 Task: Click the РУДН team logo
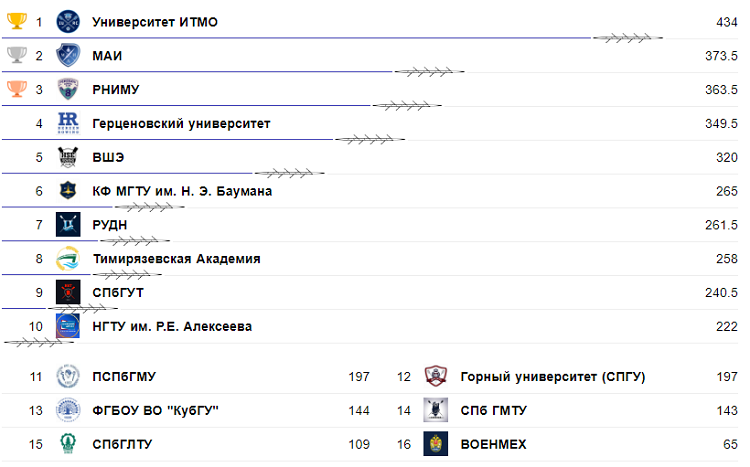pos(68,225)
